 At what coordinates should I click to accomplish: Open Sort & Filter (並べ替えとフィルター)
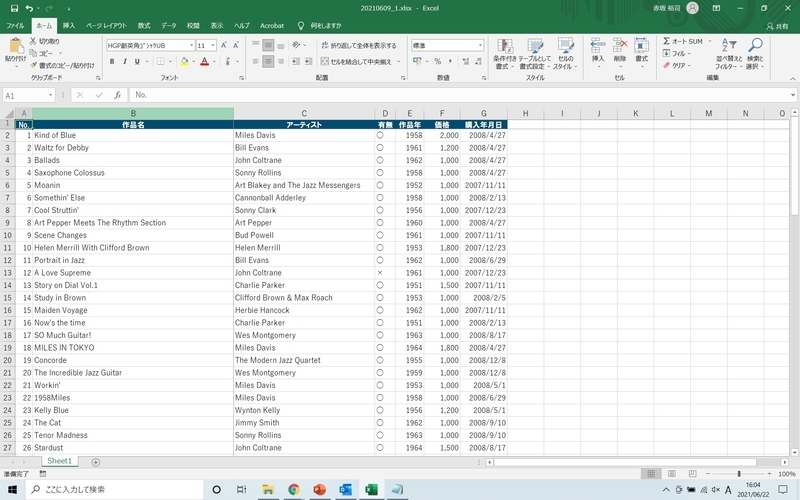click(x=729, y=54)
